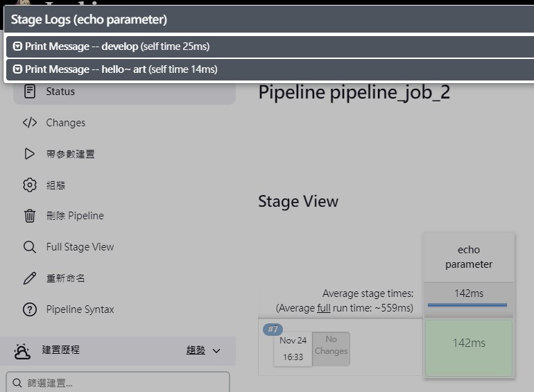The width and height of the screenshot is (534, 392).
Task: Click the Status page icon in sidebar
Action: click(x=30, y=92)
